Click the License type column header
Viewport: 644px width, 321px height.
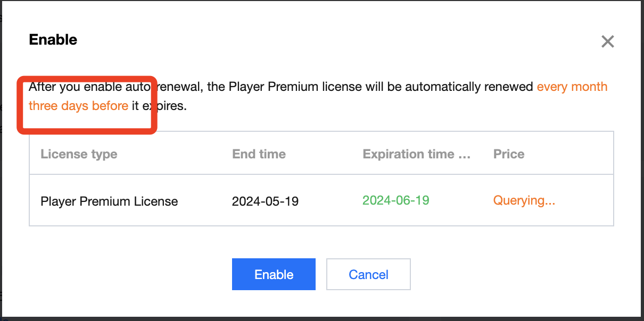point(79,154)
